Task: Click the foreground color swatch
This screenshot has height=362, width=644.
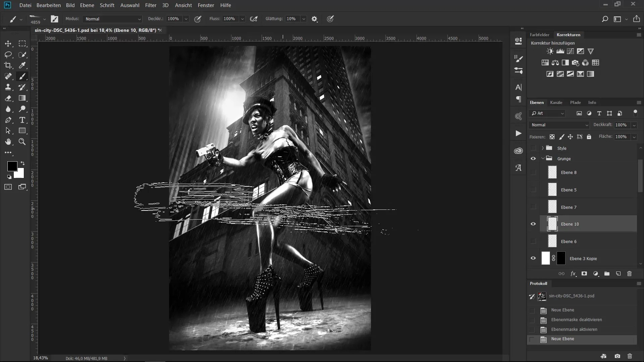Action: [x=12, y=166]
